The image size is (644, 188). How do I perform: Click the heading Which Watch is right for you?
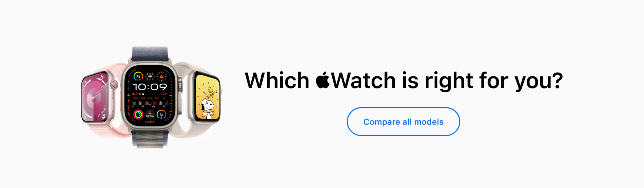(404, 81)
